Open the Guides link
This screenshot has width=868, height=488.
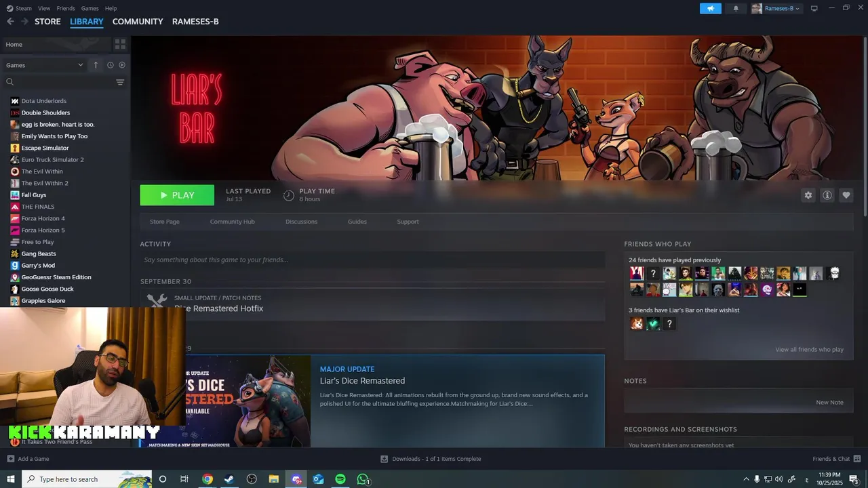pyautogui.click(x=357, y=222)
